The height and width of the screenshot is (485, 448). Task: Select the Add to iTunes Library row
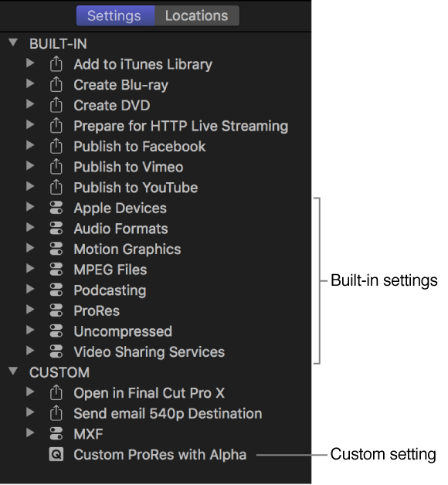tap(155, 64)
